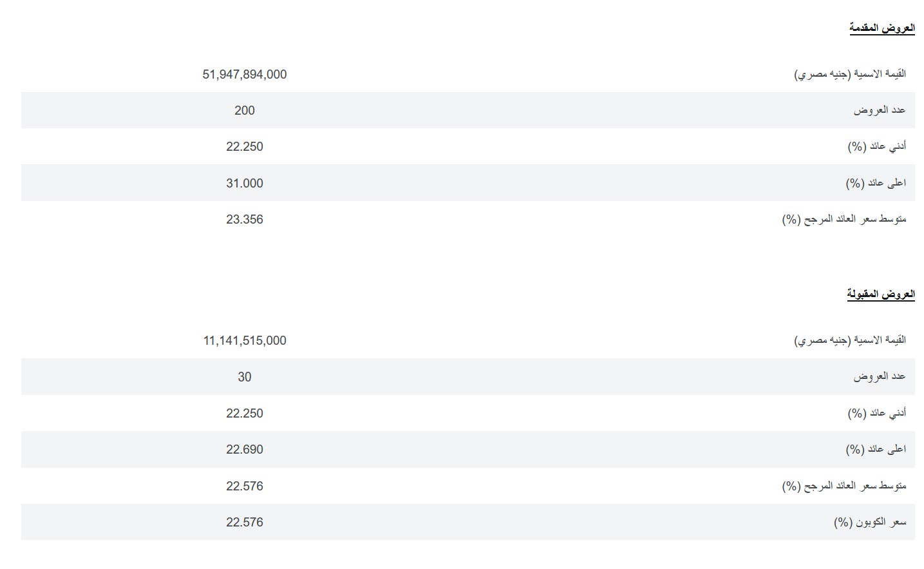Click the accepted bids count 30
This screenshot has height=569, width=924.
245,377
